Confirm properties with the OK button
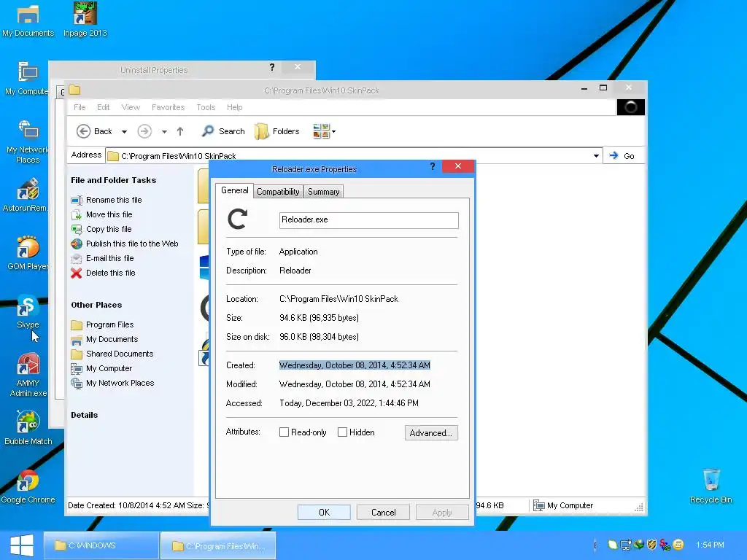 324,513
